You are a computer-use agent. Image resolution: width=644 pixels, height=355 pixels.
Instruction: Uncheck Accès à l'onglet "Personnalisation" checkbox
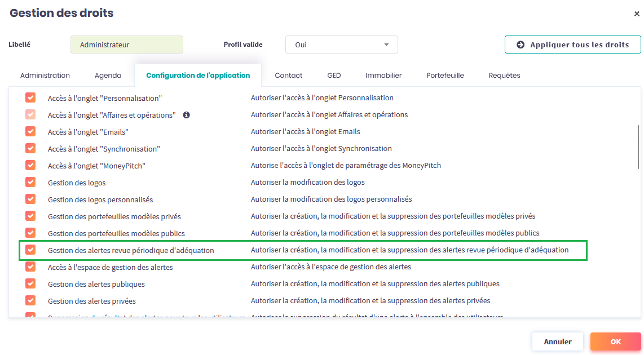tap(30, 97)
